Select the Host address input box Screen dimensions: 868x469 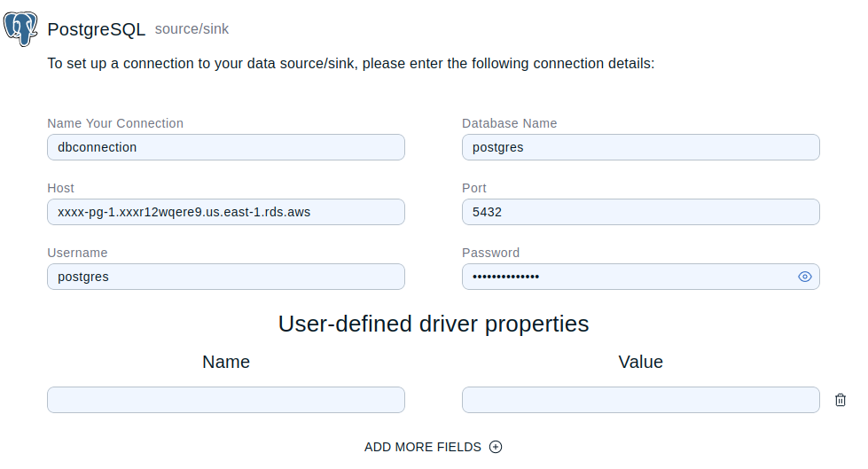tap(225, 212)
